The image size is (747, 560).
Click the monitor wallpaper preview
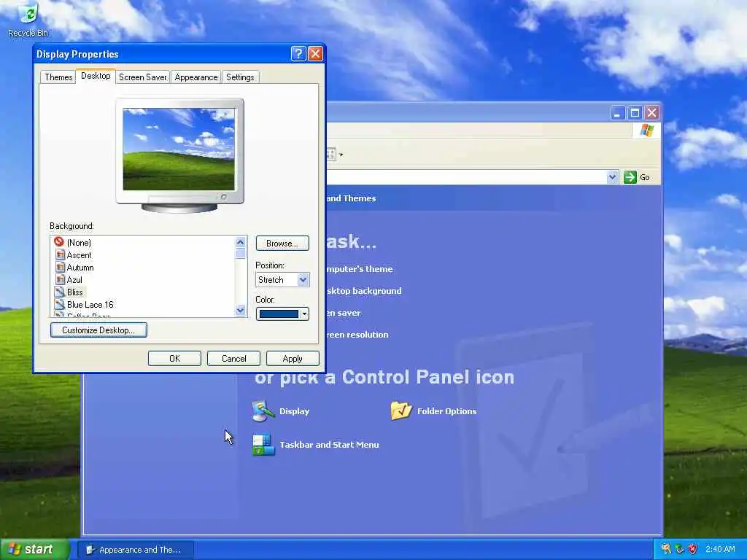point(179,149)
